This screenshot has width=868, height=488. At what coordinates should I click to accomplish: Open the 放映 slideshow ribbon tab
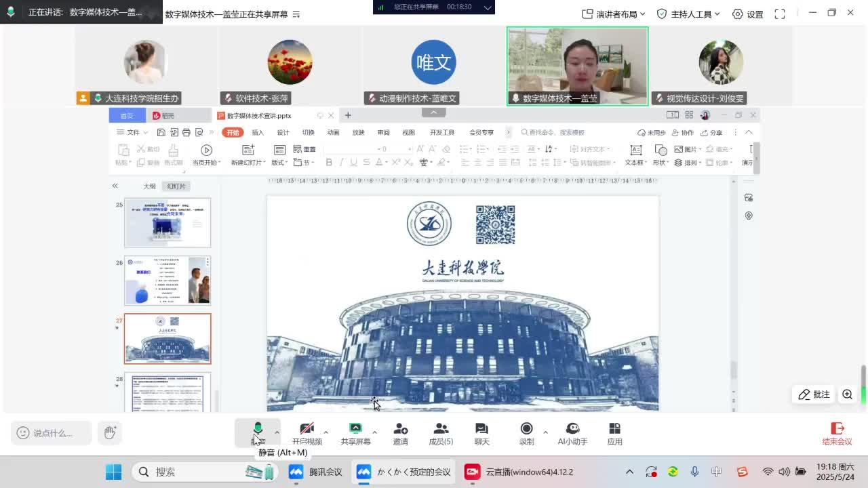[x=358, y=132]
